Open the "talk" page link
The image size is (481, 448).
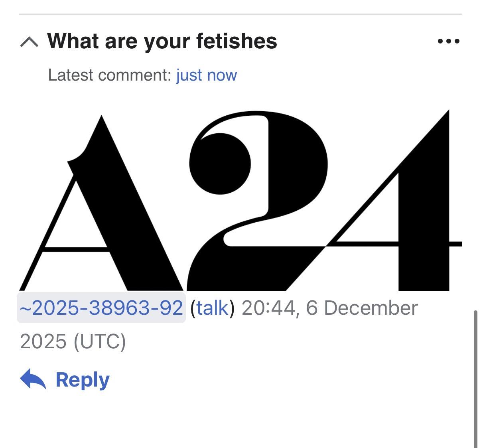tap(212, 308)
